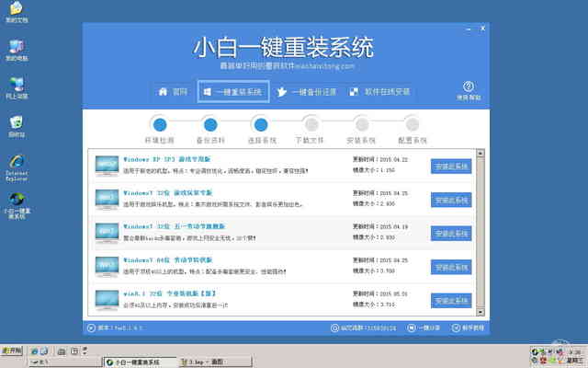Viewport: 588px width, 368px height.
Task: Select the one-key reinstall system tab
Action: (233, 91)
